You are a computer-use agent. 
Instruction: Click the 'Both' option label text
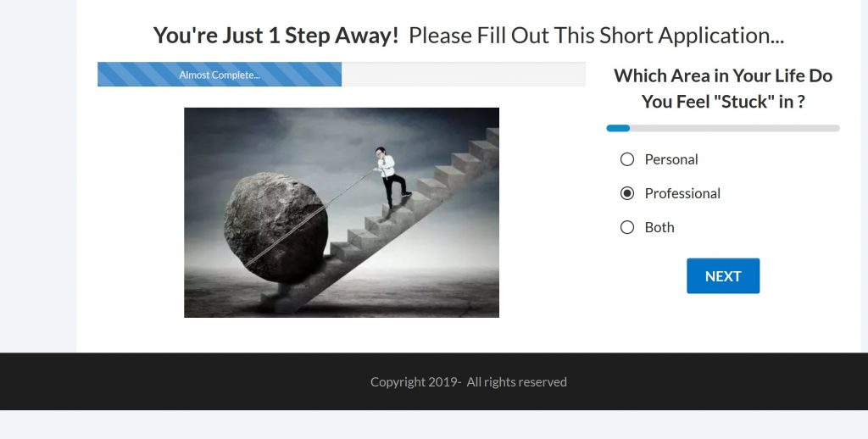[659, 227]
